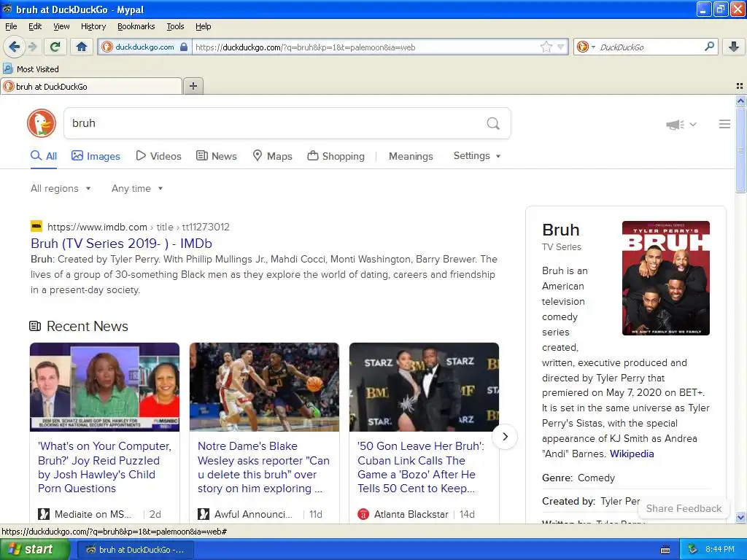
Task: Open a new tab with the plus button
Action: (193, 86)
